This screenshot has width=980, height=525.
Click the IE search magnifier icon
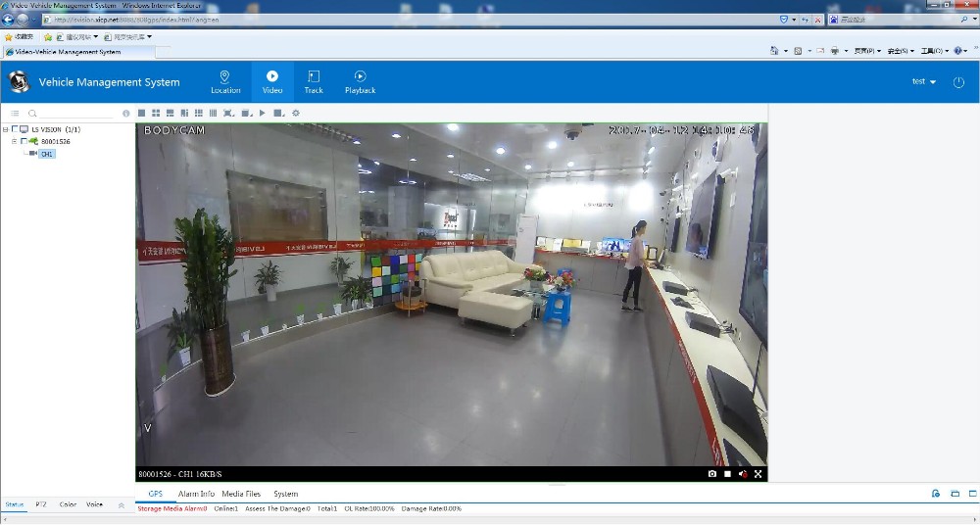[965, 20]
